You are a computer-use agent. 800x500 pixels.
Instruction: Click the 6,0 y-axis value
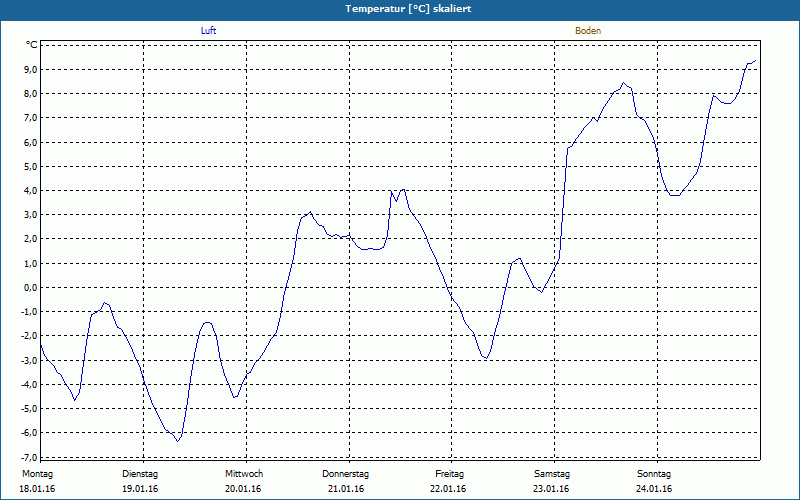click(x=30, y=142)
